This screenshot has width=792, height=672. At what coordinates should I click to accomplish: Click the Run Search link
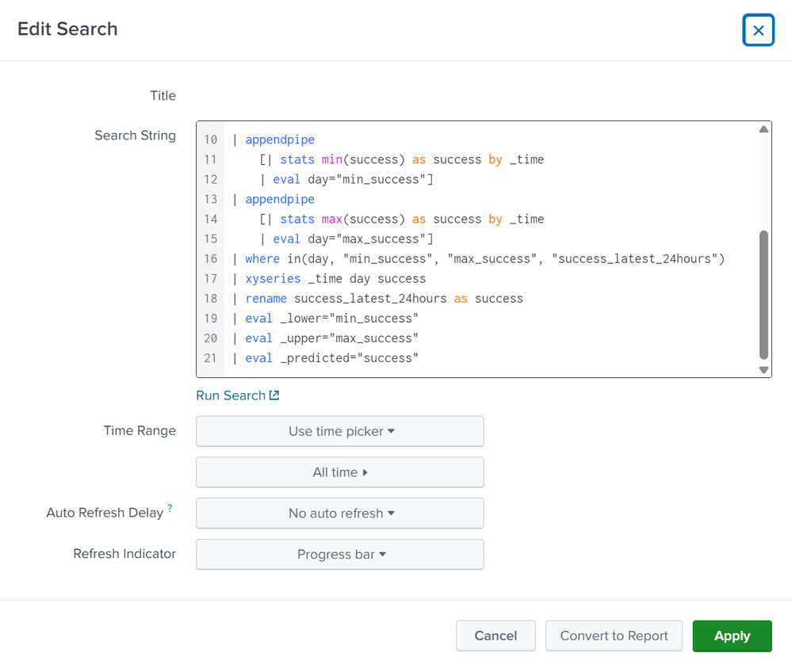coord(230,395)
